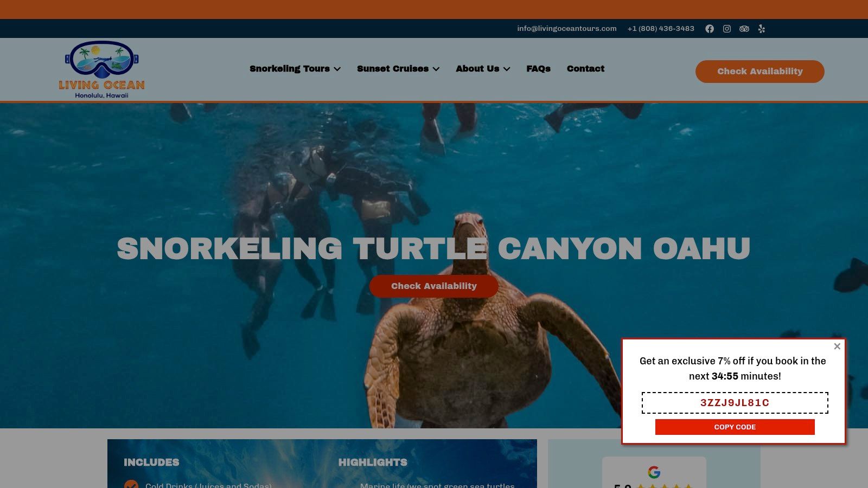Click Check Availability in the header
Viewport: 868px width, 488px height.
pyautogui.click(x=760, y=72)
